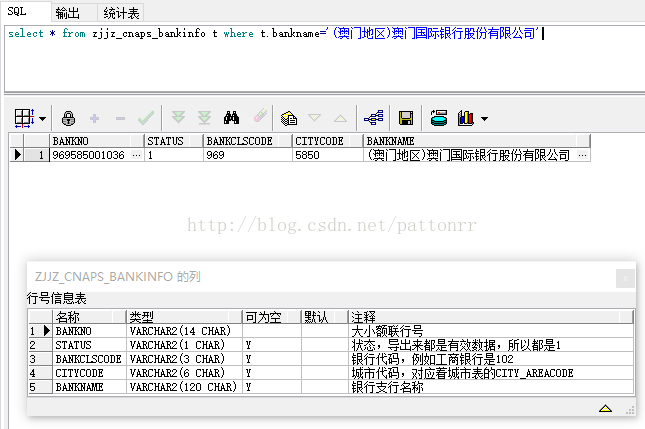Click the previous record down-triangle icon
The width and height of the screenshot is (645, 429).
[315, 118]
